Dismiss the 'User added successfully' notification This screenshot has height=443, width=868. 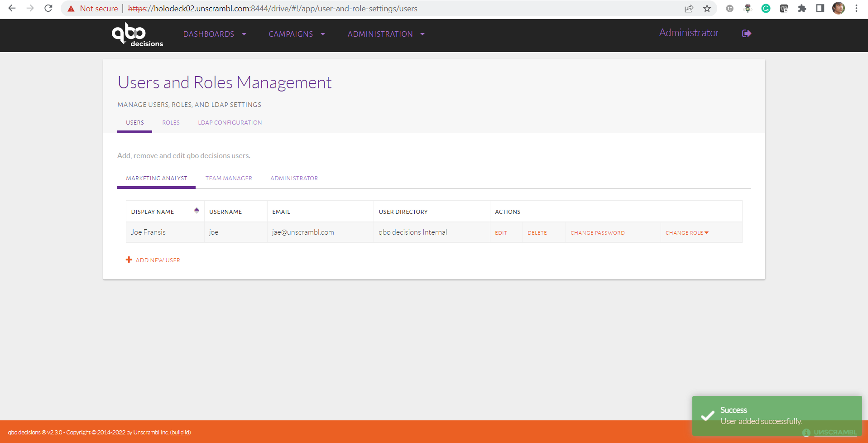[x=777, y=416]
